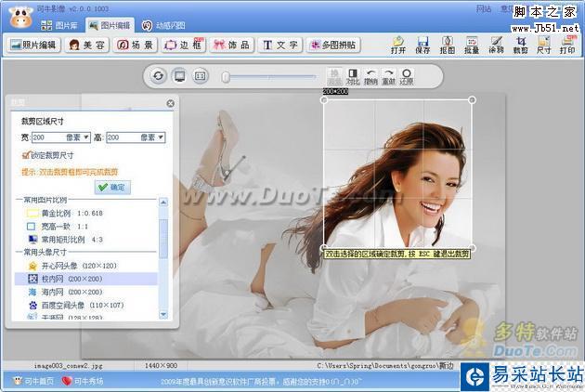Click the fit-to-screen monitor icon
This screenshot has height=392, width=585.
click(179, 76)
